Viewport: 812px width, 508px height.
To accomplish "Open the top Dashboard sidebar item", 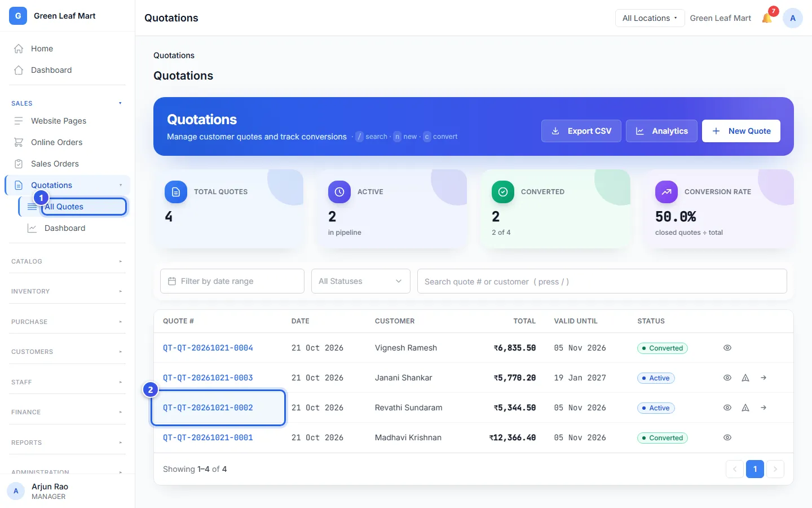I will coord(67,70).
